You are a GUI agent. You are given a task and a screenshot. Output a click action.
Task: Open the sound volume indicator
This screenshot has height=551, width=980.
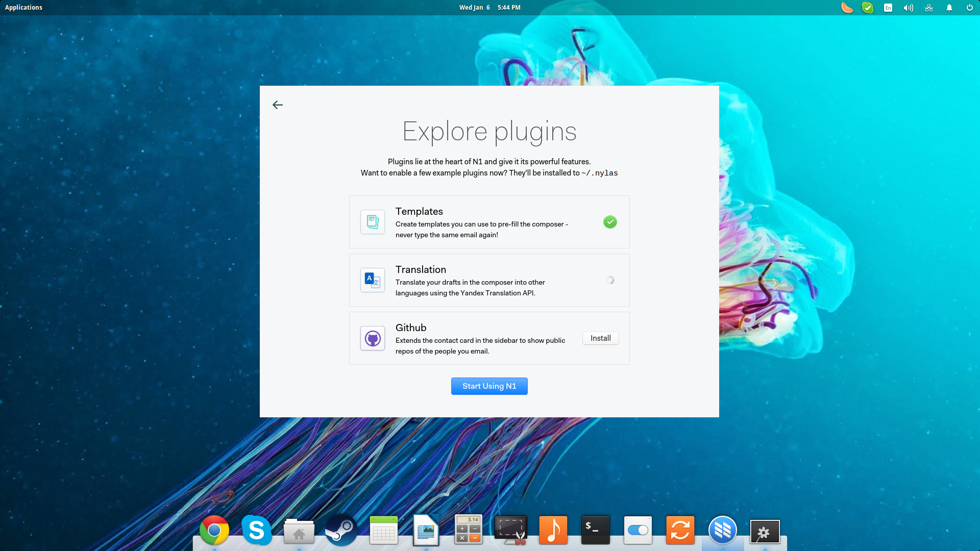click(x=909, y=8)
